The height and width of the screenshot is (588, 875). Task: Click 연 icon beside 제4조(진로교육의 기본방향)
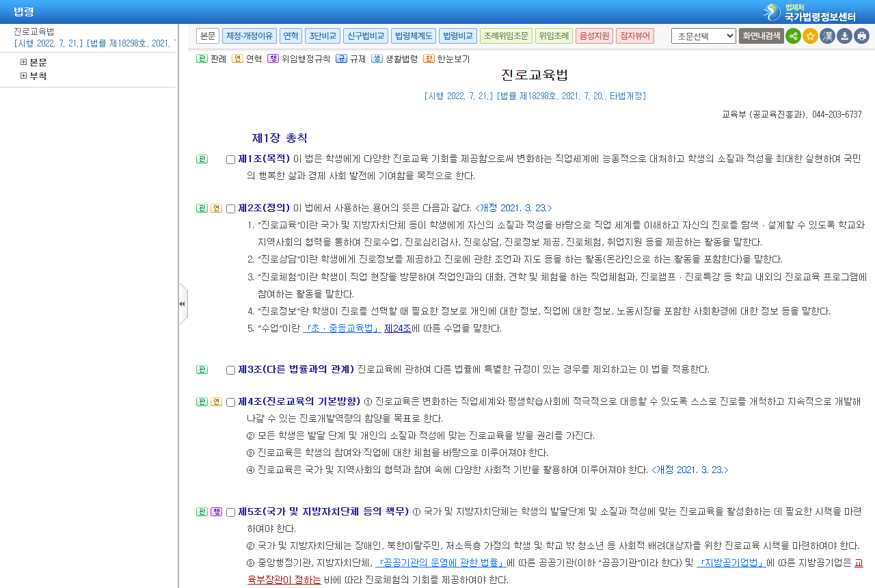coord(216,402)
